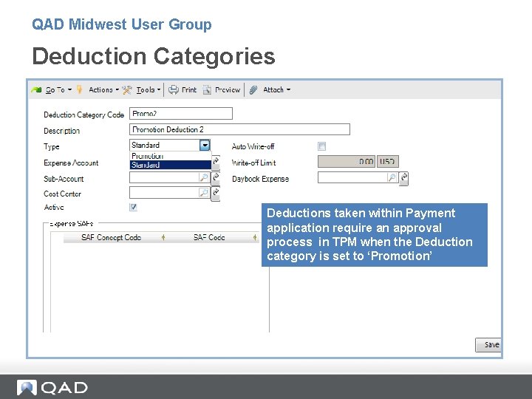Select Promotion in the Type list
The width and height of the screenshot is (532, 399).
(171, 156)
